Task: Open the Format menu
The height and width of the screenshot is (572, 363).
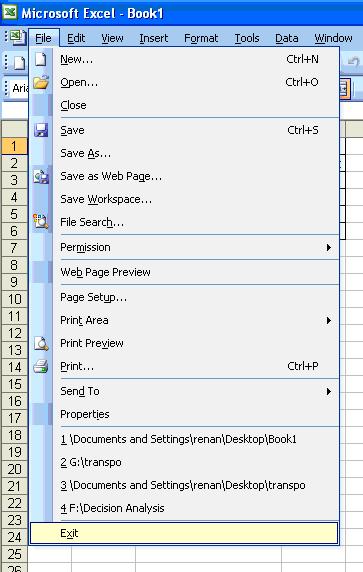Action: point(201,38)
